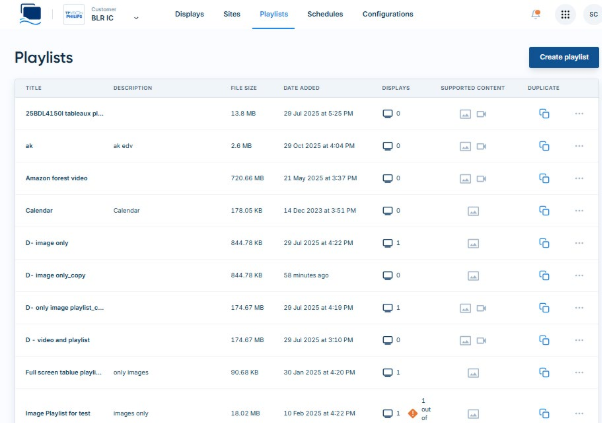The height and width of the screenshot is (424, 602).
Task: Open the notifications bell icon
Action: point(536,15)
